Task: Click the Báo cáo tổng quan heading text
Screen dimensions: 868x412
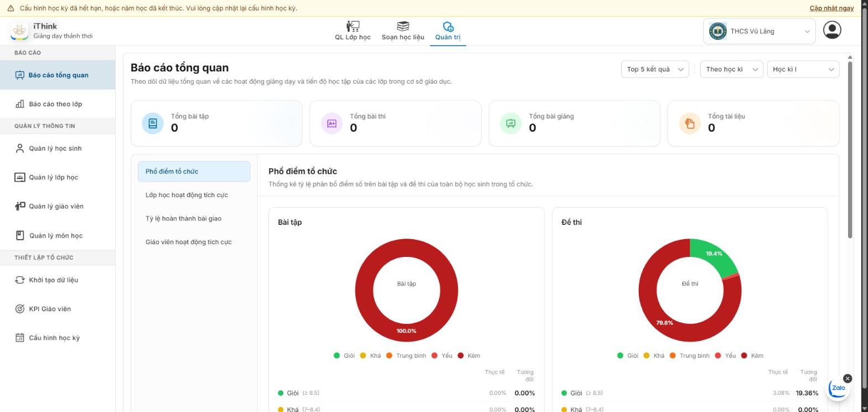Action: (x=179, y=68)
